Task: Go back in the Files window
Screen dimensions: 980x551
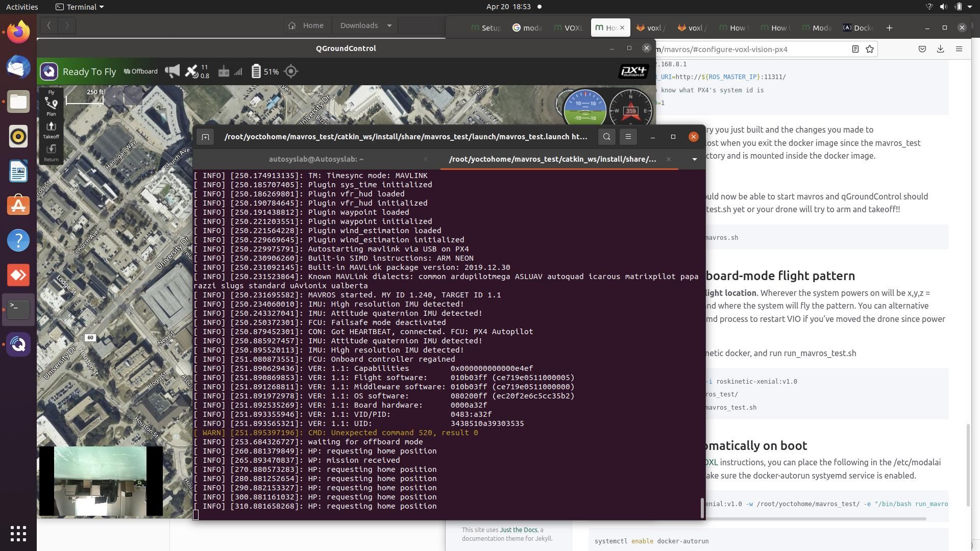Action: point(48,26)
